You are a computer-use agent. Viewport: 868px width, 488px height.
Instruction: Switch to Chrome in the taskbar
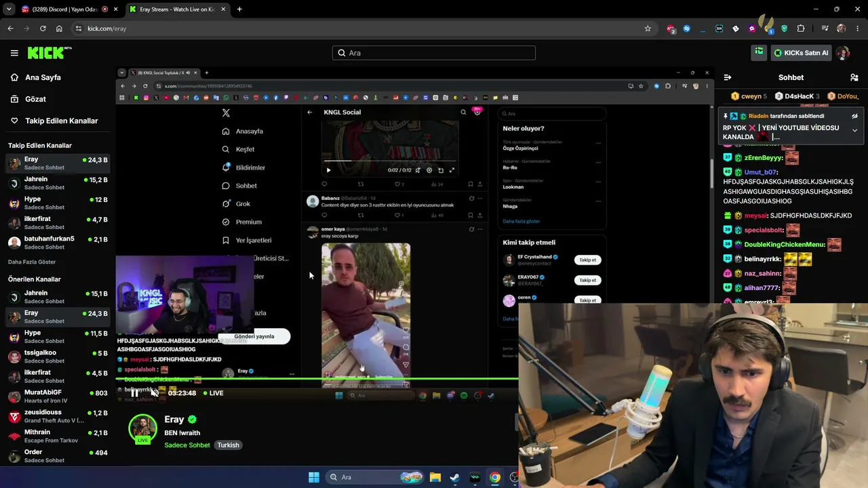(x=495, y=477)
